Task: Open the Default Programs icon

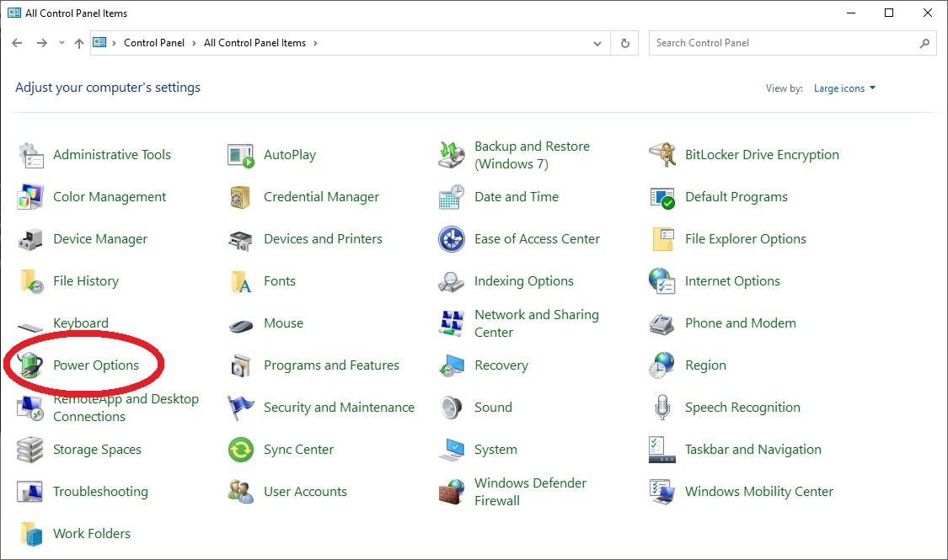Action: (x=662, y=198)
